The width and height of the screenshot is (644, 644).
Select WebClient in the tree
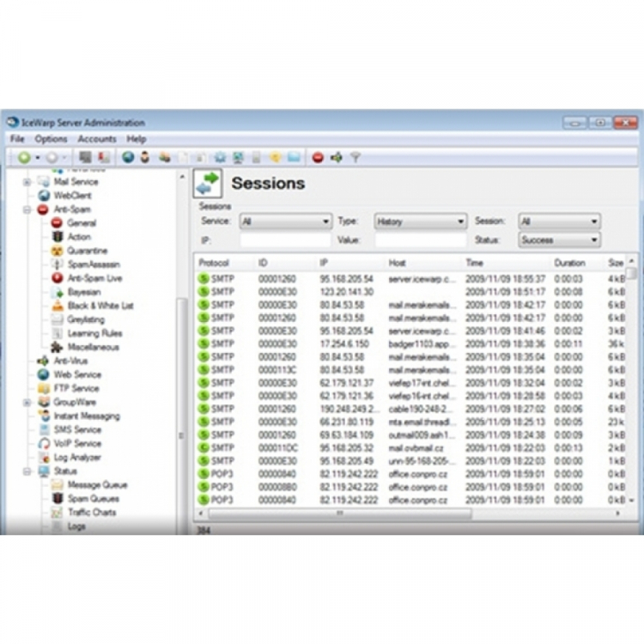coord(72,196)
